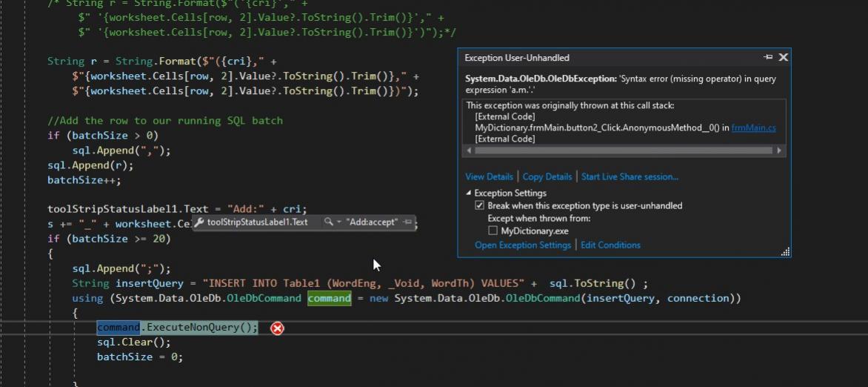Viewport: 868px width, 387px height.
Task: Open the visualizer dropdown arrow in data tip
Action: click(x=338, y=222)
